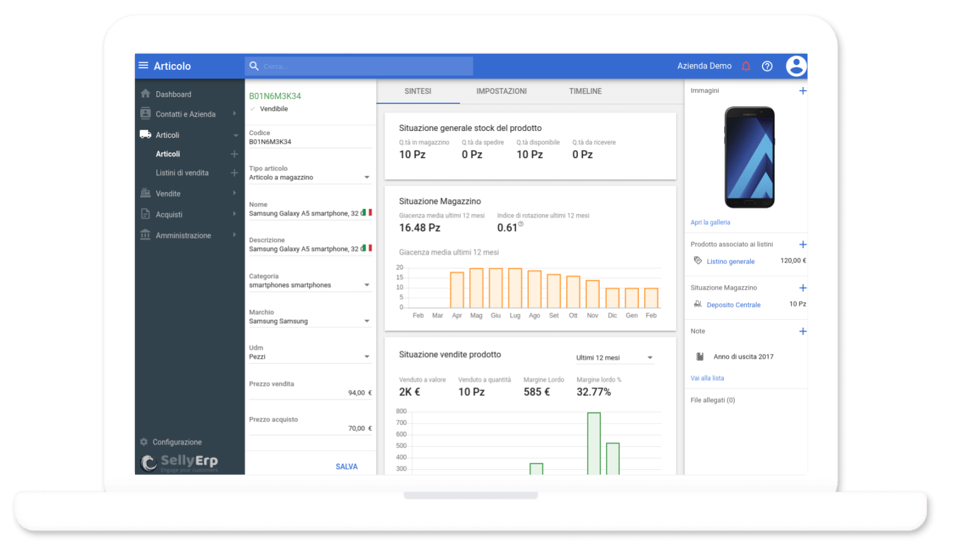Click the Codice input field
This screenshot has width=969, height=560.
click(x=310, y=141)
